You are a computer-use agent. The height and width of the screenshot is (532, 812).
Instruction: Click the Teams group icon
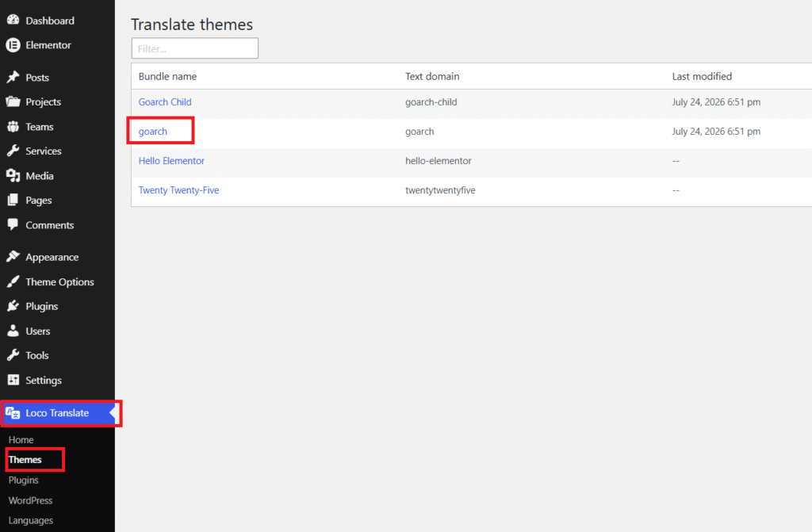pos(13,126)
